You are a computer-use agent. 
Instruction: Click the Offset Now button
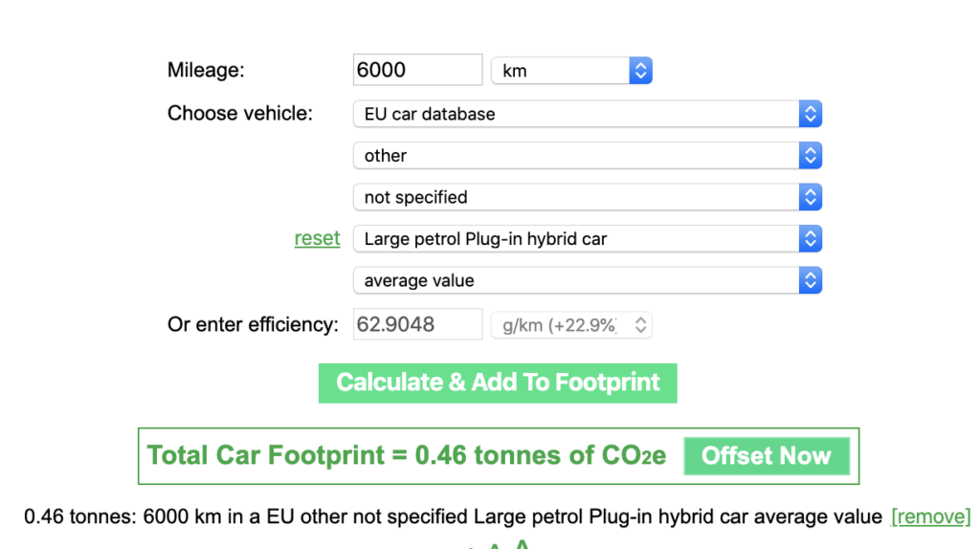(x=767, y=456)
